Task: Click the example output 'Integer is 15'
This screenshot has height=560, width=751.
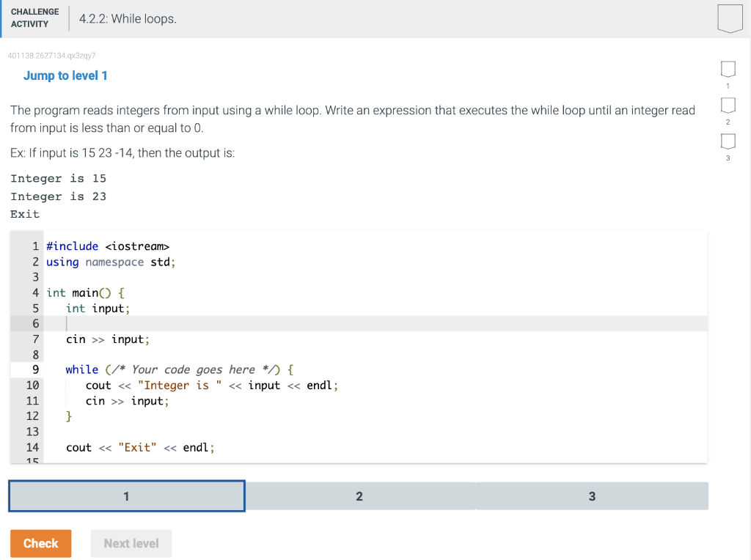Action: (x=59, y=179)
